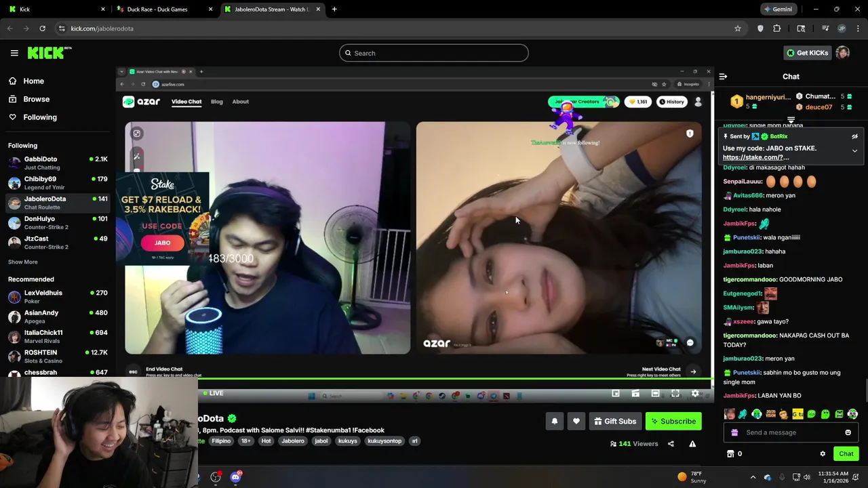
Task: Click the Filipino tag
Action: coord(221,441)
